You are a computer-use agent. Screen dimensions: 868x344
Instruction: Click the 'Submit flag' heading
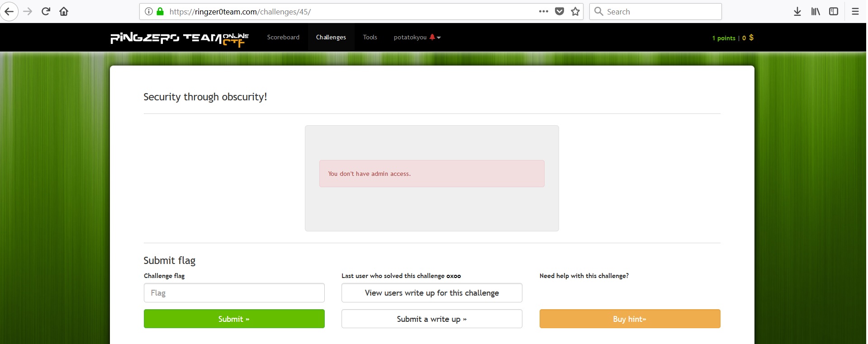(170, 260)
